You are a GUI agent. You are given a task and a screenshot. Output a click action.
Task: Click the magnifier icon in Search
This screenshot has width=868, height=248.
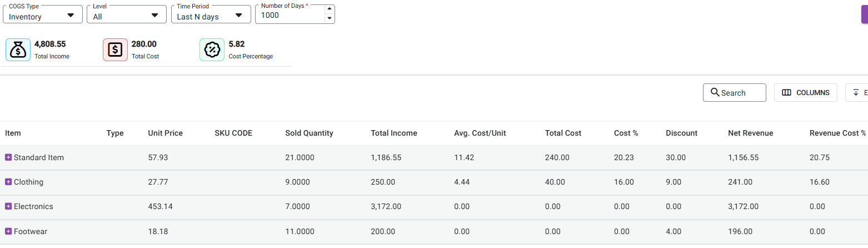point(715,93)
